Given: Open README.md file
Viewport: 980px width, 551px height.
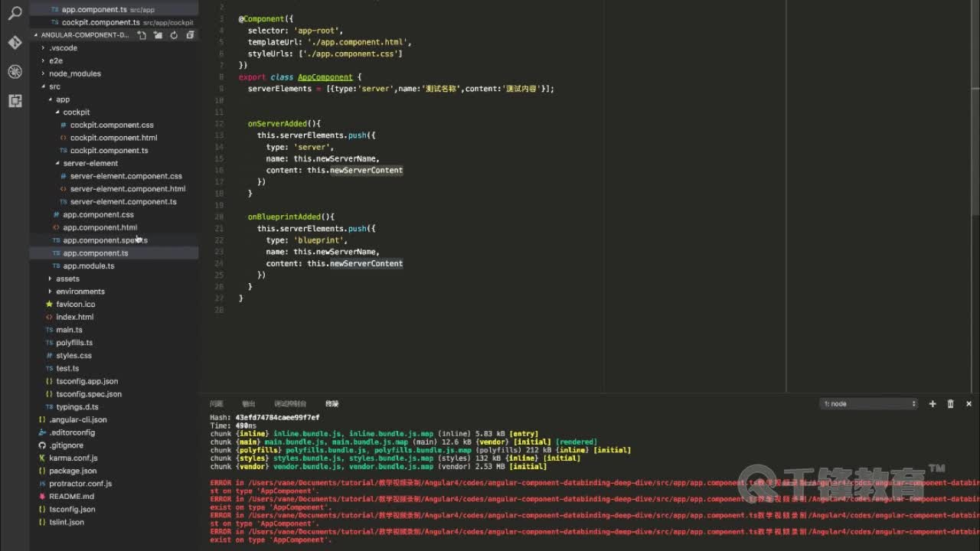Looking at the screenshot, I should [x=71, y=497].
